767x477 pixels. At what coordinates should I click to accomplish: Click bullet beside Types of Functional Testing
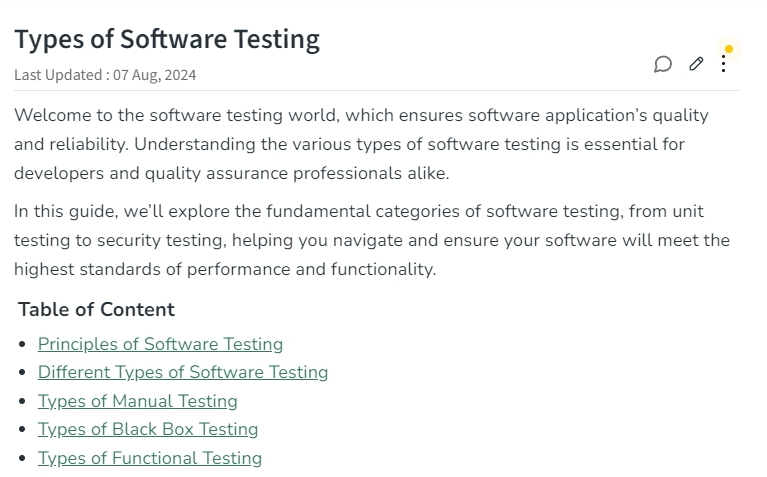pyautogui.click(x=22, y=459)
